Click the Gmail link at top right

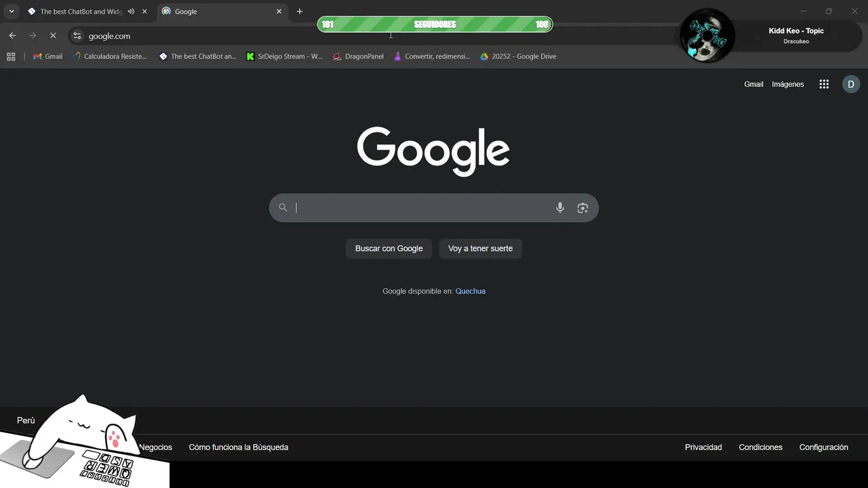point(753,84)
